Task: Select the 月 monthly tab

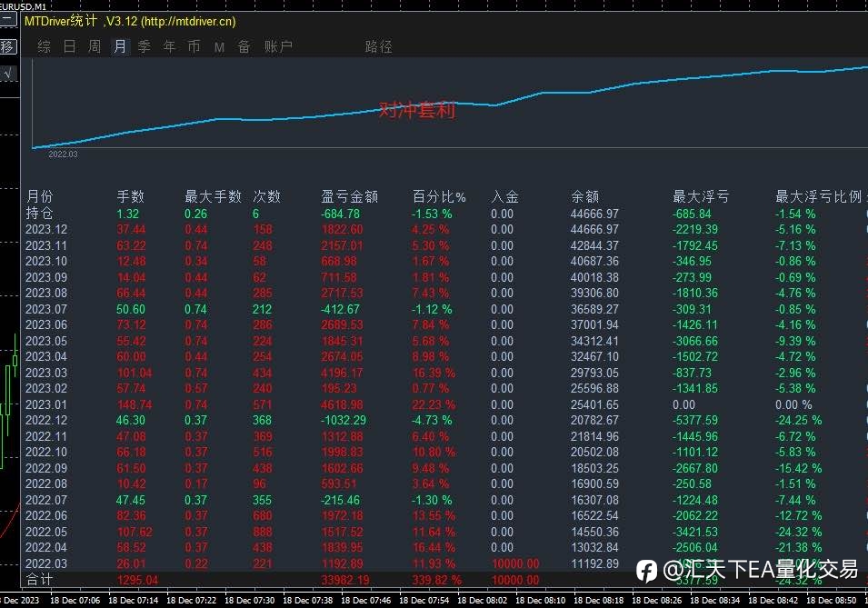Action: pyautogui.click(x=120, y=46)
